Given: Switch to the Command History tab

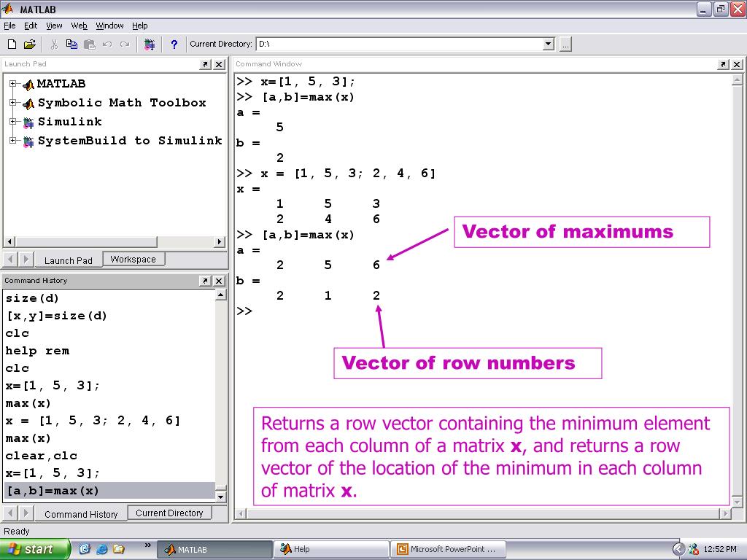Looking at the screenshot, I should [x=81, y=514].
